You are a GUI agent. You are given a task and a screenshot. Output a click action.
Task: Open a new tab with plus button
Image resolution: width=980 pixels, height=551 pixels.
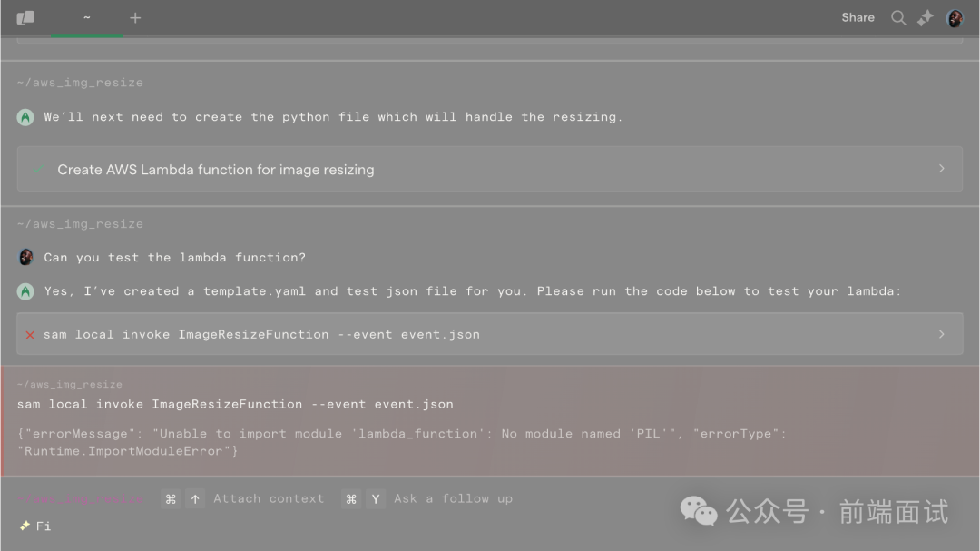click(x=135, y=17)
